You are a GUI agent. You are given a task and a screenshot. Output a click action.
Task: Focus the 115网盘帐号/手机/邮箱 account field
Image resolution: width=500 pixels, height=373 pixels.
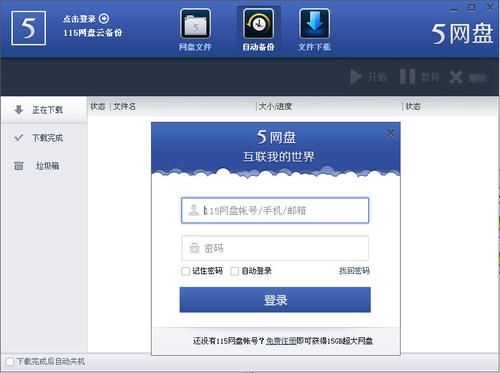pyautogui.click(x=275, y=210)
